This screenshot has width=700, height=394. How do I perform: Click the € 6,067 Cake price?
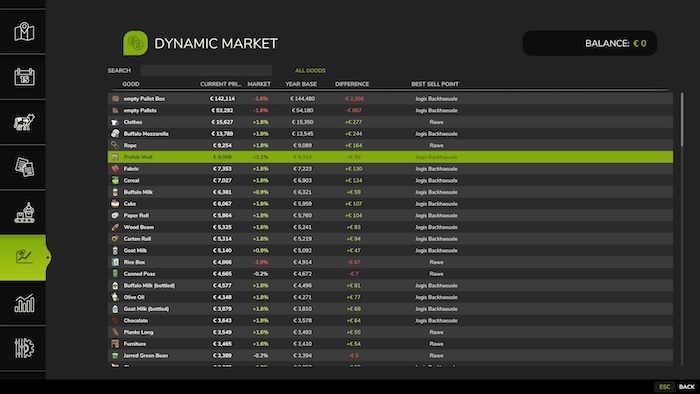222,203
